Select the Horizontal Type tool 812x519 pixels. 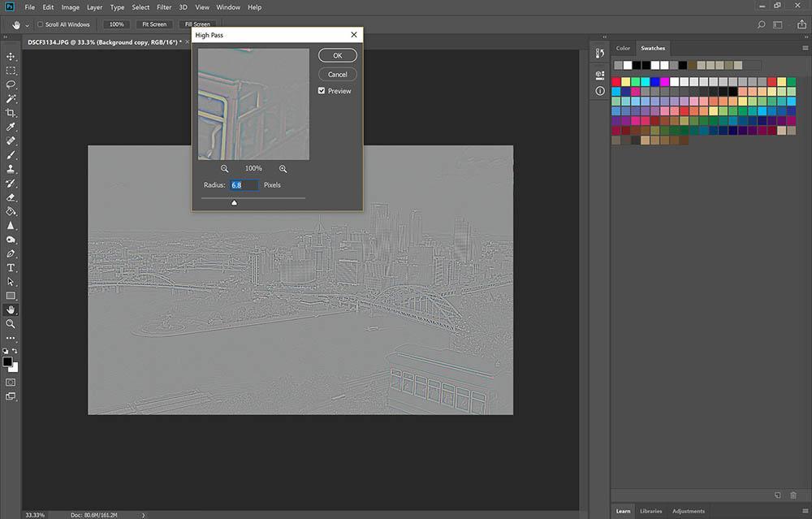pos(11,267)
